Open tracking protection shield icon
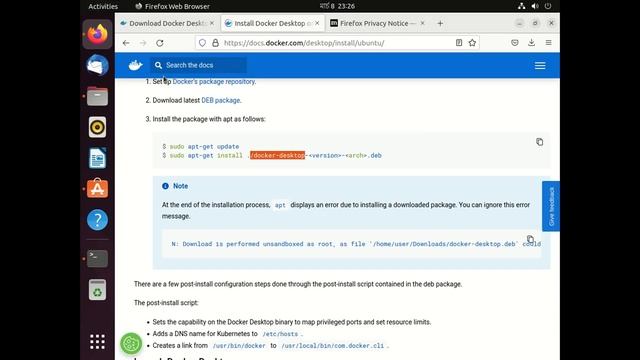The height and width of the screenshot is (360, 640). pos(202,43)
